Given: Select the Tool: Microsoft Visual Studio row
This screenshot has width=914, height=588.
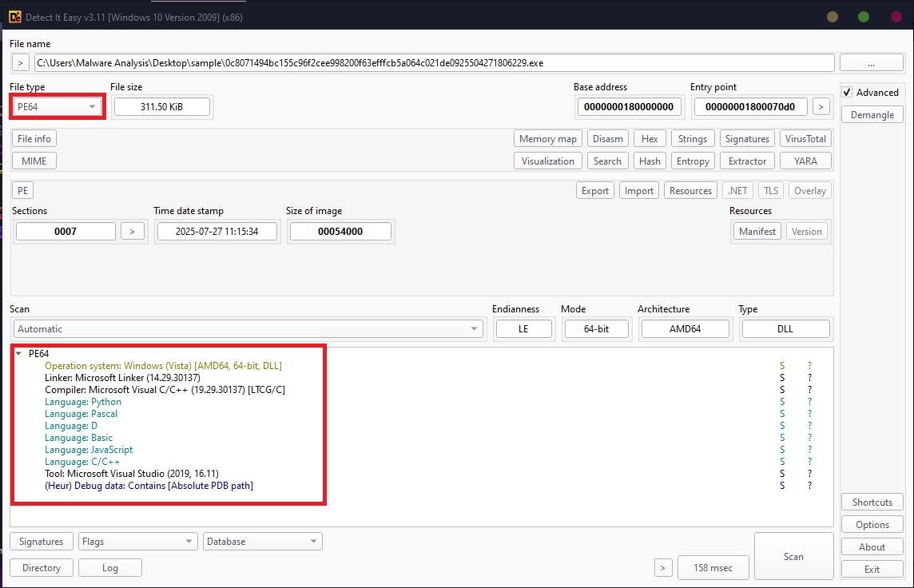Looking at the screenshot, I should click(x=132, y=474).
